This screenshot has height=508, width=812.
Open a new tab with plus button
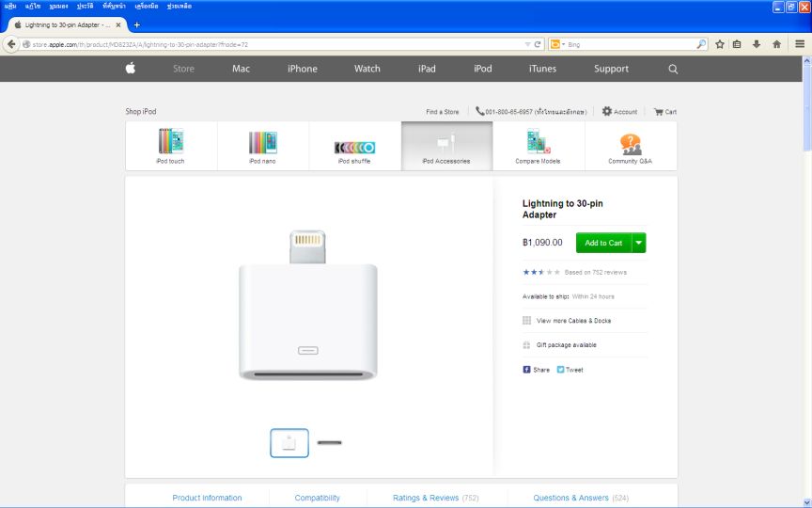coord(136,24)
